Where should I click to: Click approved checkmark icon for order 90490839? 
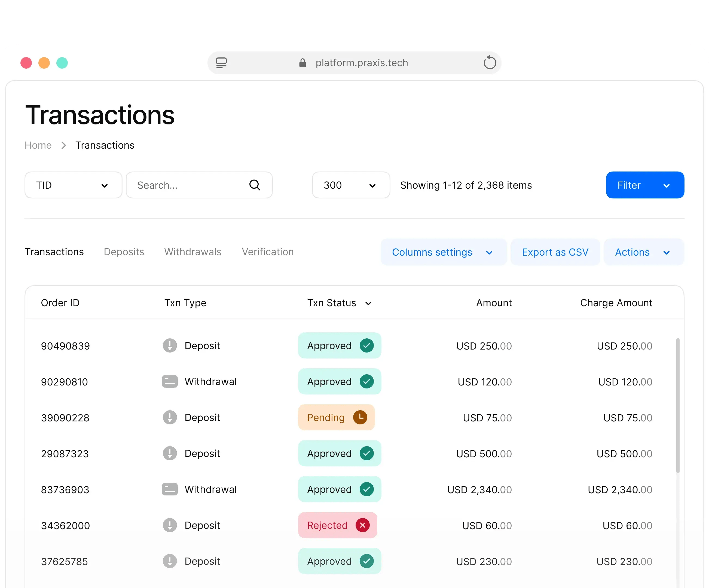(x=367, y=345)
